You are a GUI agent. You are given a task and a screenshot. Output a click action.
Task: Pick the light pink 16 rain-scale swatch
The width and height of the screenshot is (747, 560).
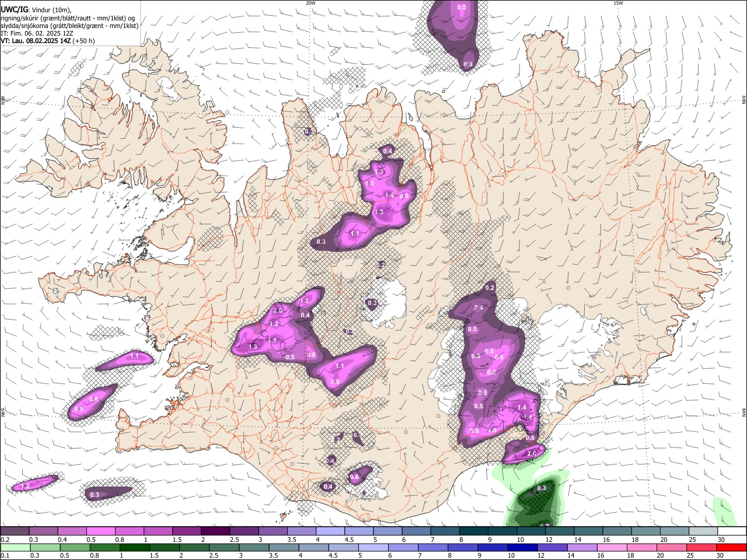click(612, 547)
